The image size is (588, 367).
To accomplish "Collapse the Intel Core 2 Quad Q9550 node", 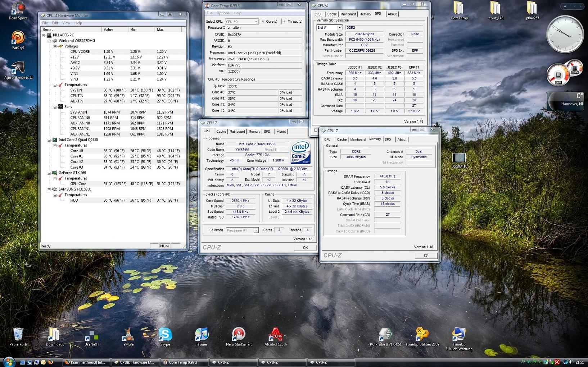I will (x=49, y=140).
